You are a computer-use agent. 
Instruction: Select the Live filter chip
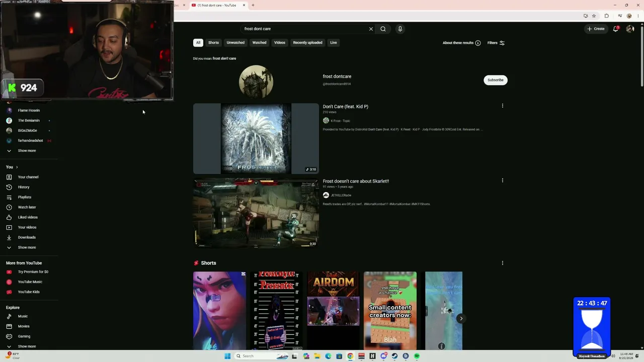pyautogui.click(x=334, y=43)
